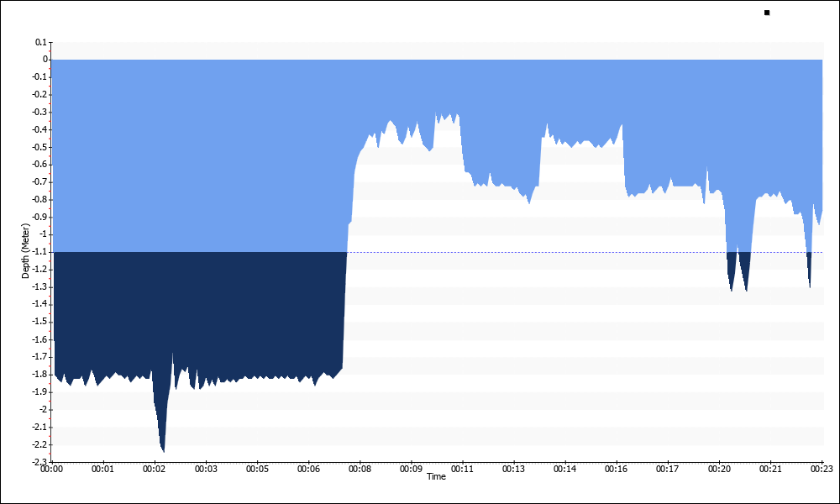Click the 0.1 depth axis label
Screen dimensions: 840x504
[x=41, y=42]
